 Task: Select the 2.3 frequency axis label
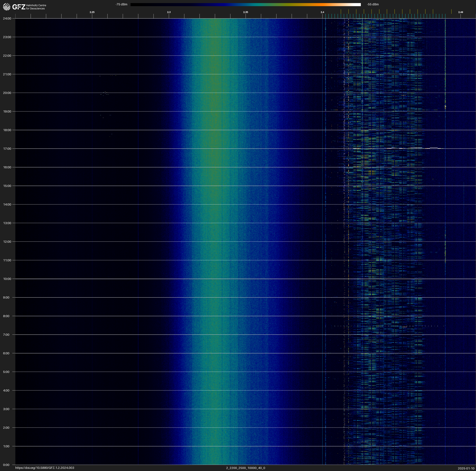169,12
